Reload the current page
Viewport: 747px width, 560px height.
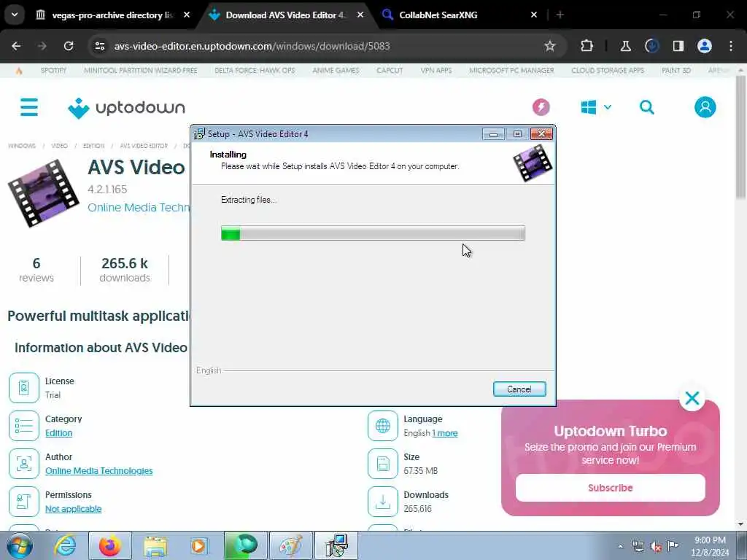(69, 46)
